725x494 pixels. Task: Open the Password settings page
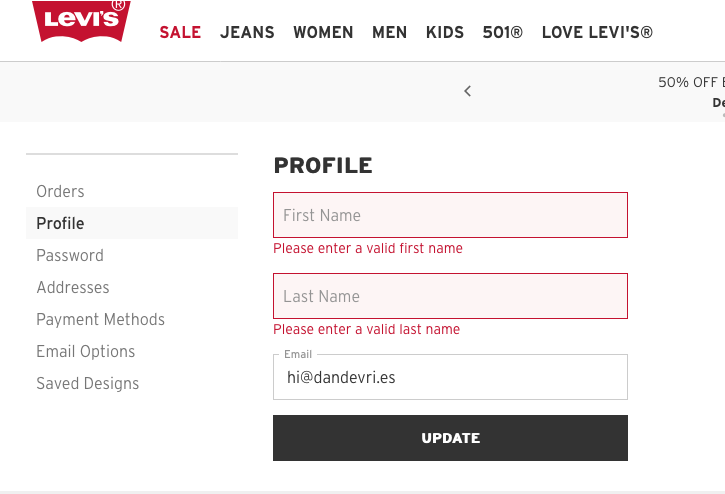click(x=70, y=255)
